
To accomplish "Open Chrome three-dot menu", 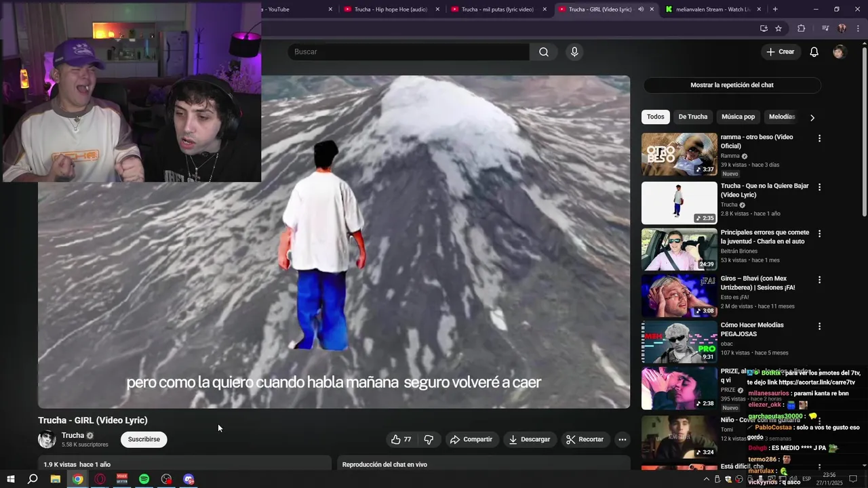I will point(859,28).
